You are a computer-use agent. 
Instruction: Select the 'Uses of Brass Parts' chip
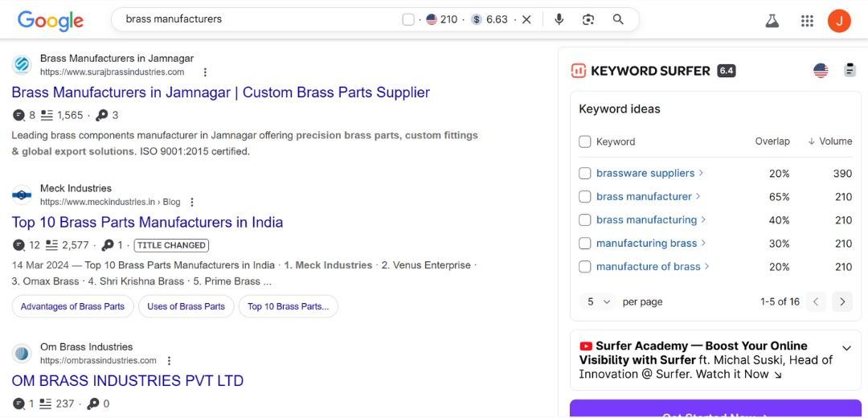(x=186, y=306)
